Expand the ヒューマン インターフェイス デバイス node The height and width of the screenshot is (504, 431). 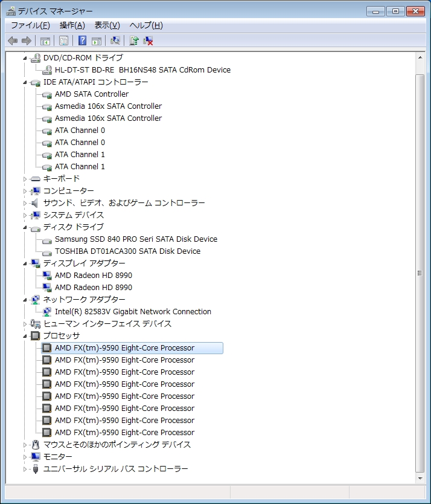tap(25, 324)
